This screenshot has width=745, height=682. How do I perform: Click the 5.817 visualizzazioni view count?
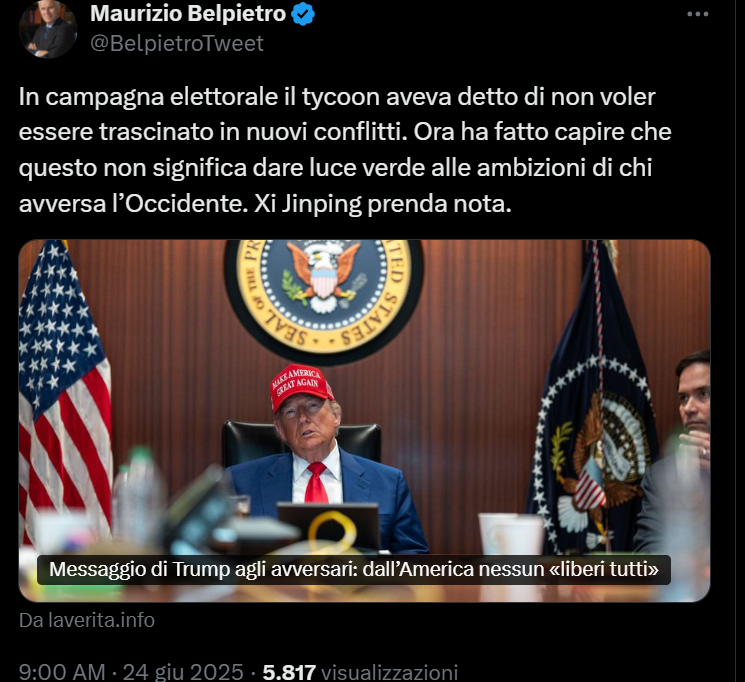click(360, 672)
